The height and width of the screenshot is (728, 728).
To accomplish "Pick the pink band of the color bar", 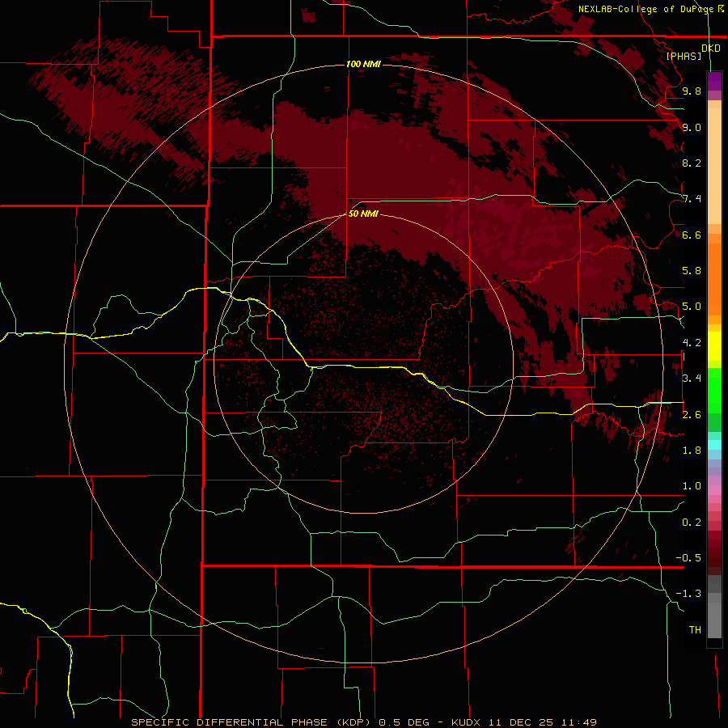I will coord(714,490).
